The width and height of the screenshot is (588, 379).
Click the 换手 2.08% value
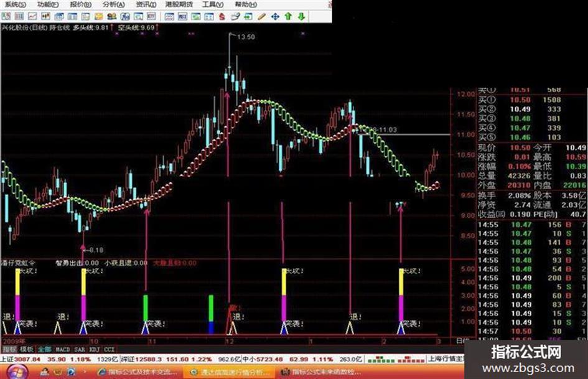(x=520, y=196)
